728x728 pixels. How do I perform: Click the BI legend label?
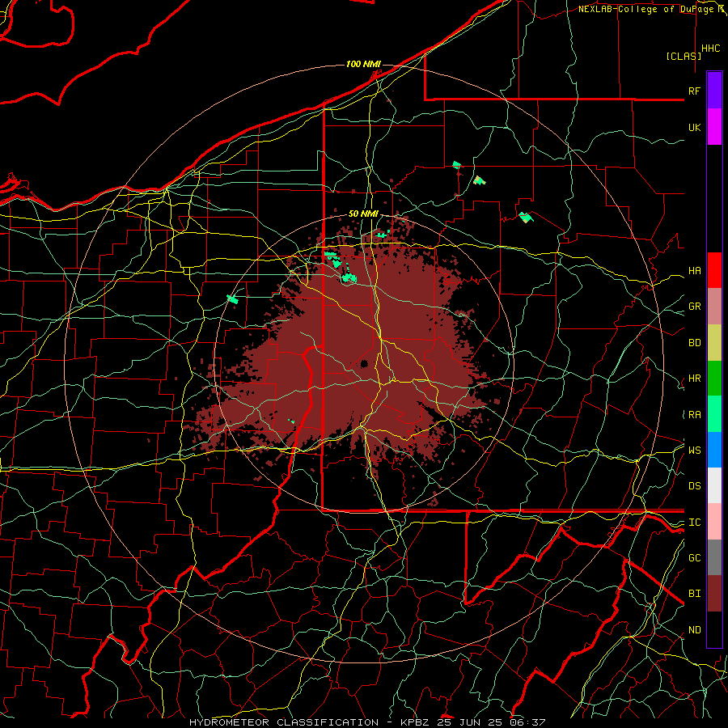click(694, 594)
